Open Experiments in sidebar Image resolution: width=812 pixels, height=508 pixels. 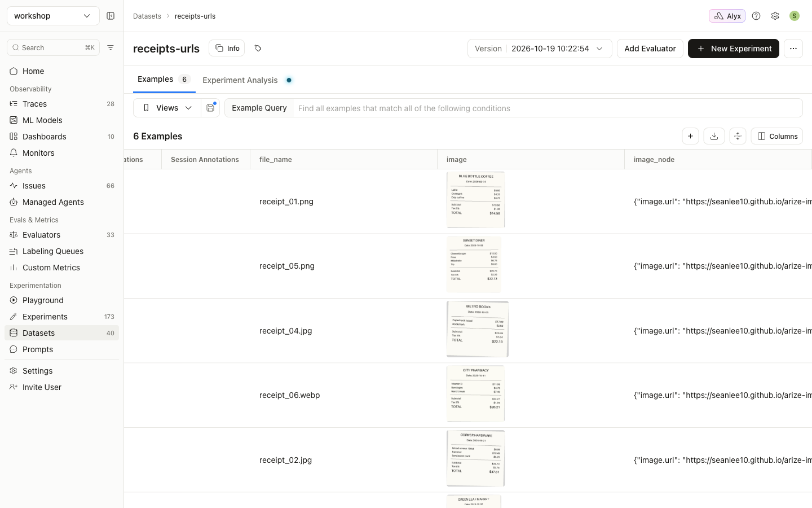pyautogui.click(x=62, y=317)
